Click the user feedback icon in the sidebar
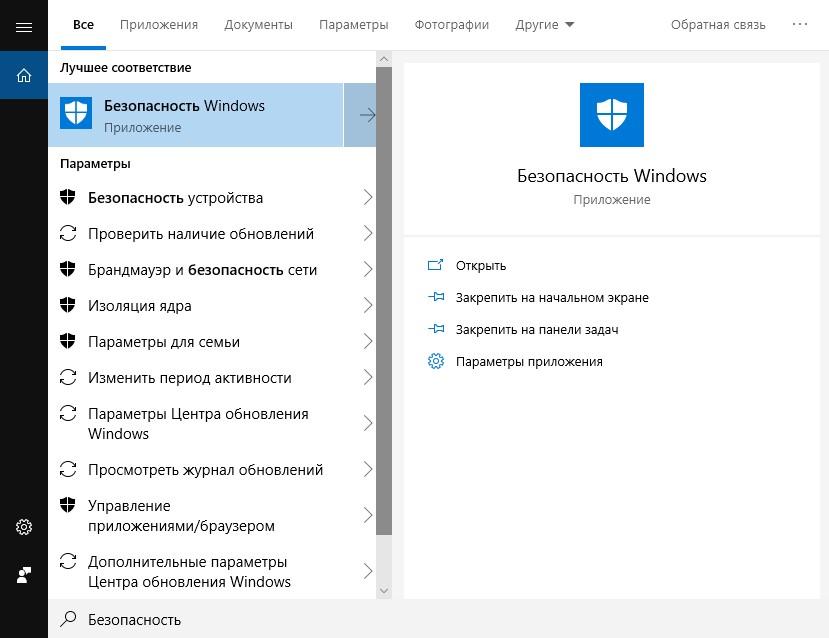This screenshot has height=638, width=829. tap(24, 575)
